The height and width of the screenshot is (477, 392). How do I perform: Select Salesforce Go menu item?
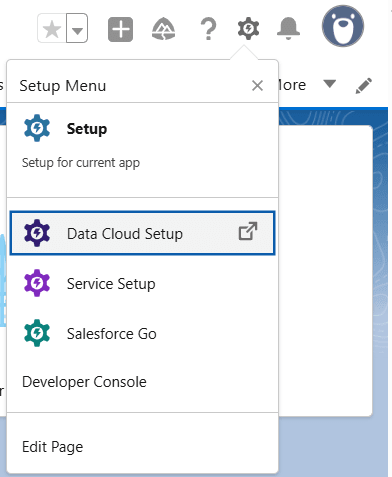pyautogui.click(x=142, y=333)
